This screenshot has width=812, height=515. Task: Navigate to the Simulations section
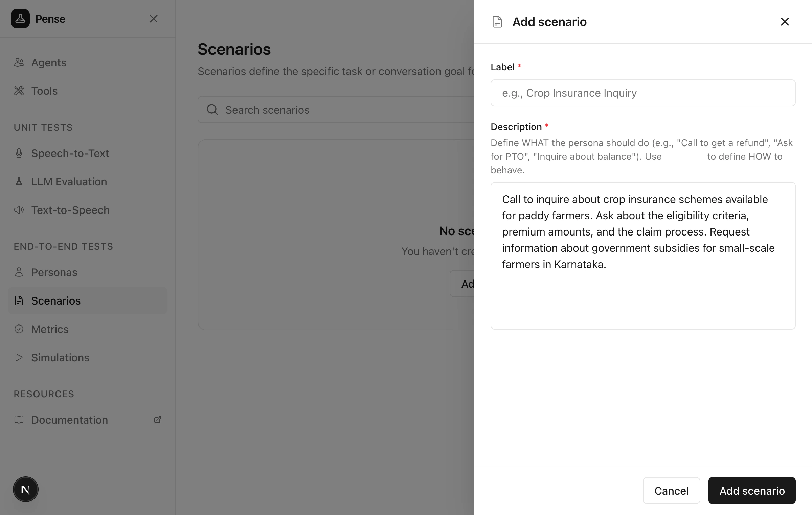pyautogui.click(x=60, y=357)
